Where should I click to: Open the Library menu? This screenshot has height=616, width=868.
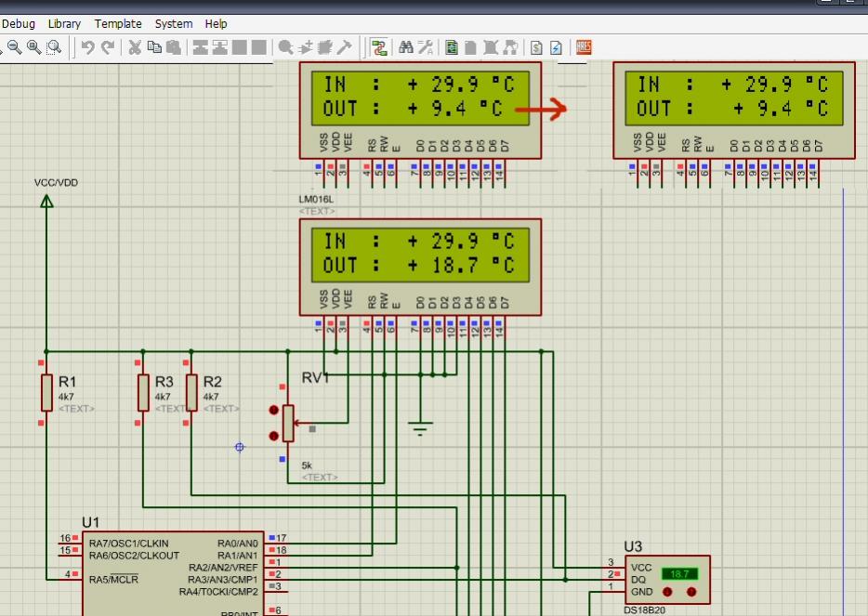pyautogui.click(x=64, y=24)
